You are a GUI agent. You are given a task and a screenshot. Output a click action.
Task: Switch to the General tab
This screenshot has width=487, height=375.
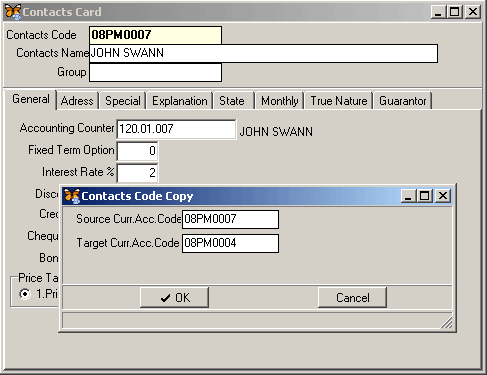point(31,99)
